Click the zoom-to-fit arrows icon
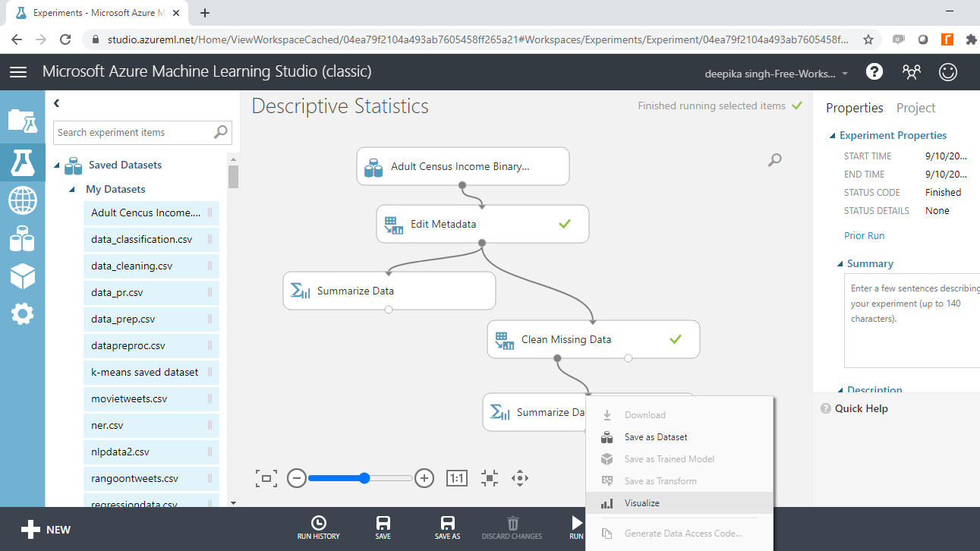 tap(490, 478)
